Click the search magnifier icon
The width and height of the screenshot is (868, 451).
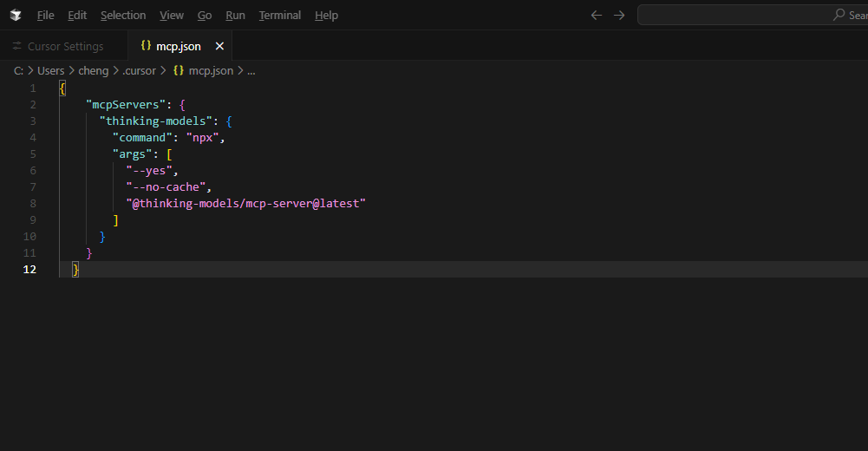pyautogui.click(x=839, y=15)
